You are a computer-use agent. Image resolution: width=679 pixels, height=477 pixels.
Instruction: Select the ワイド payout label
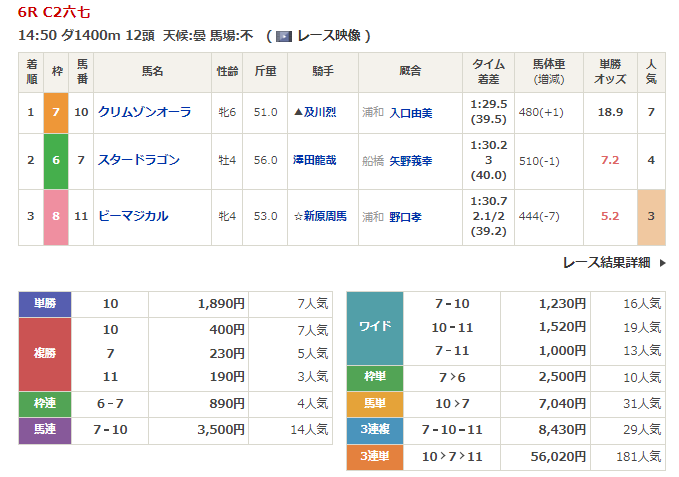[374, 327]
